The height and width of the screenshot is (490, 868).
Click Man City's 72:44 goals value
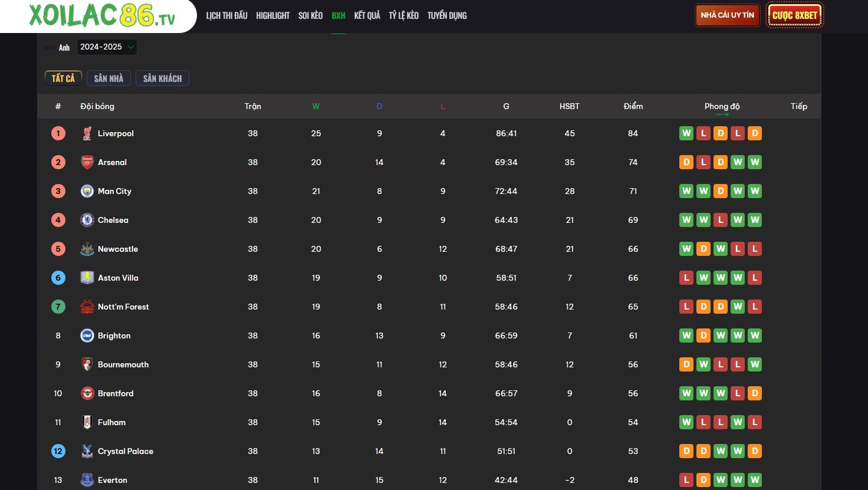pyautogui.click(x=506, y=191)
